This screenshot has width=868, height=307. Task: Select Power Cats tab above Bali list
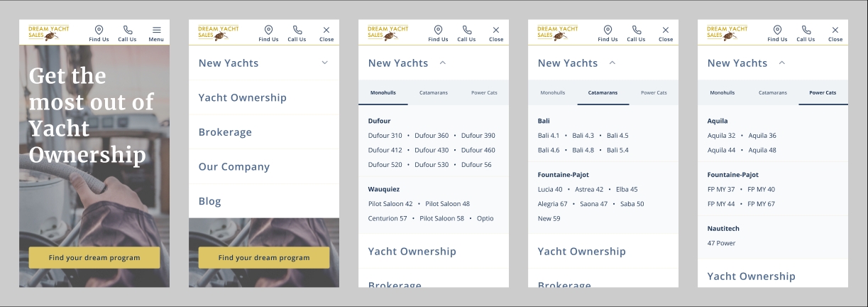point(653,92)
